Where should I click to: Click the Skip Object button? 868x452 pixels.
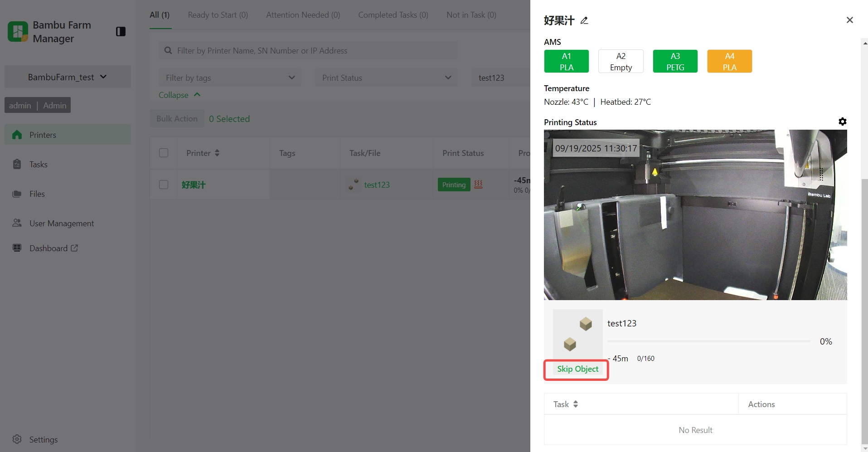click(x=577, y=369)
